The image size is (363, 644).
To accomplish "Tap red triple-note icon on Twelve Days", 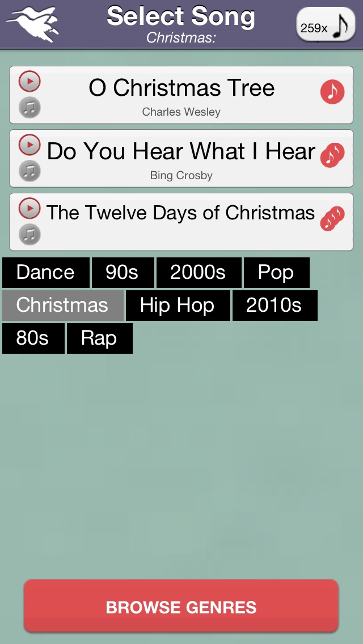I will pos(332,218).
